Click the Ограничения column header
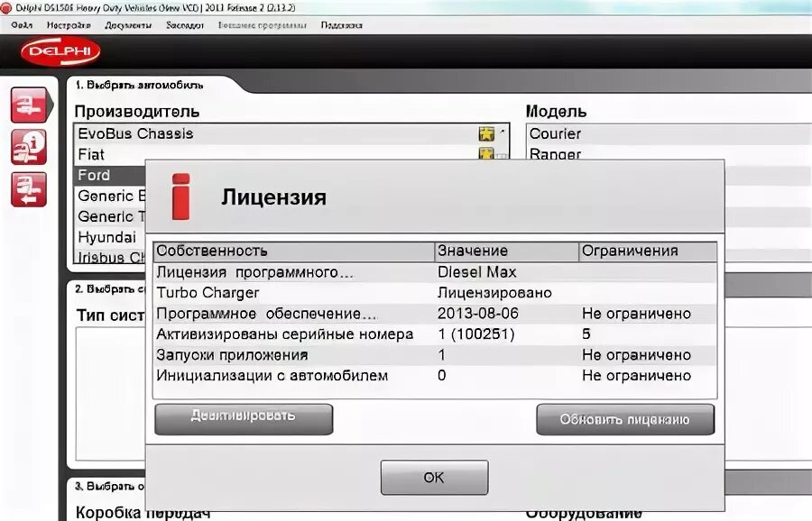The width and height of the screenshot is (812, 521). (647, 251)
